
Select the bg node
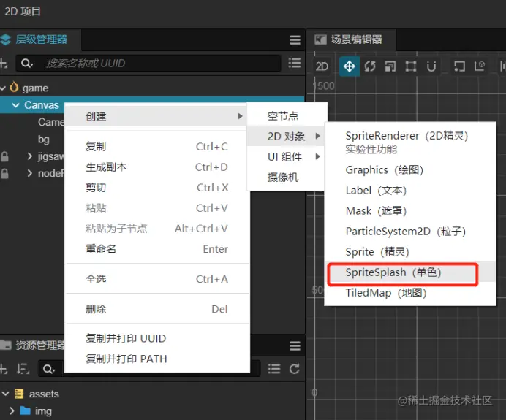click(x=44, y=140)
